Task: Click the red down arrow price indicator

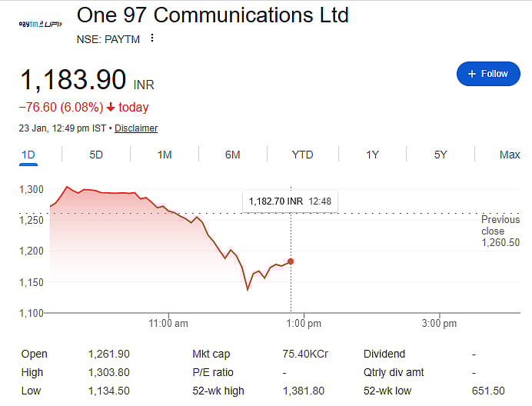Action: coord(111,107)
